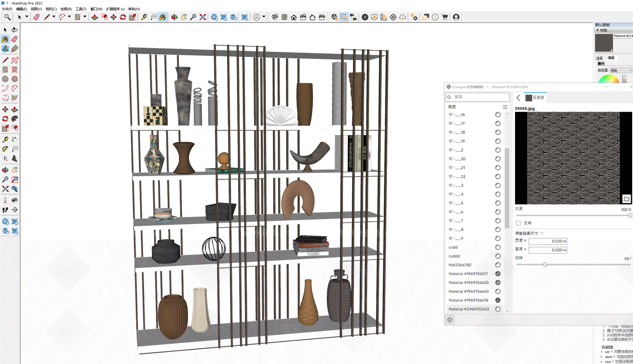Select the Rotate tool in top toolbar

click(123, 17)
